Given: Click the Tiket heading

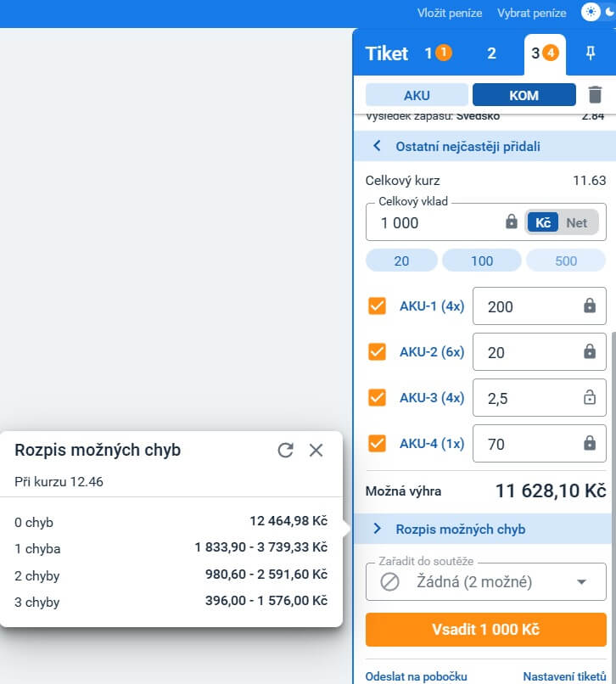Looking at the screenshot, I should (x=387, y=53).
